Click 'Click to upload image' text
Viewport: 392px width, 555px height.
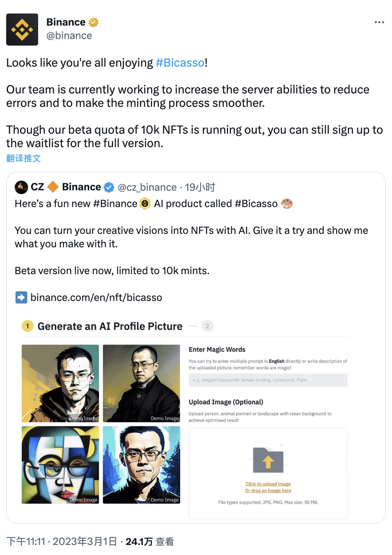coord(268,484)
